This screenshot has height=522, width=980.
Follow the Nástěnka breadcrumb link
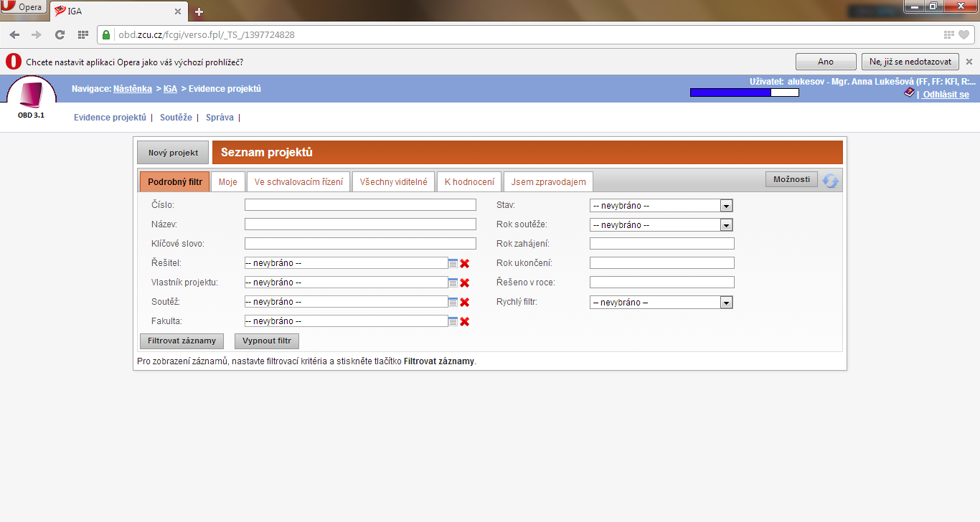pyautogui.click(x=133, y=89)
